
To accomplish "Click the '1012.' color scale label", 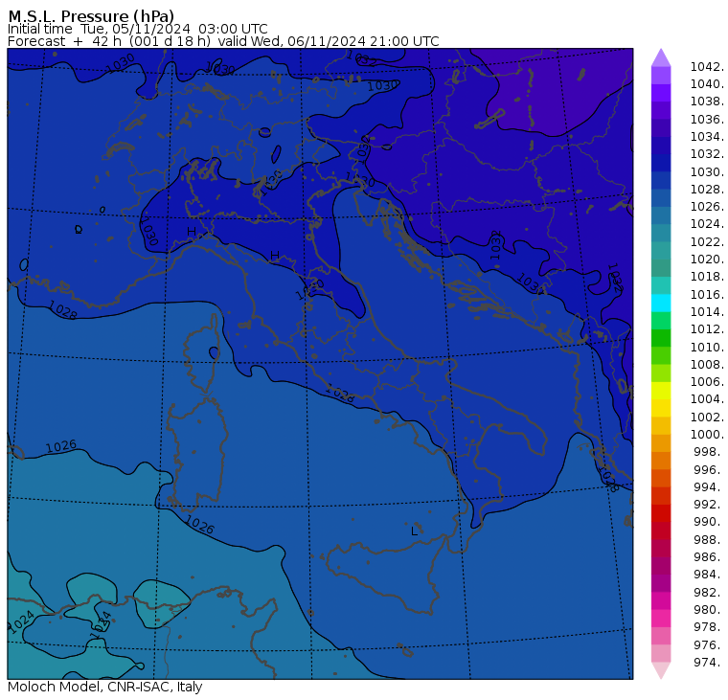I will (707, 329).
